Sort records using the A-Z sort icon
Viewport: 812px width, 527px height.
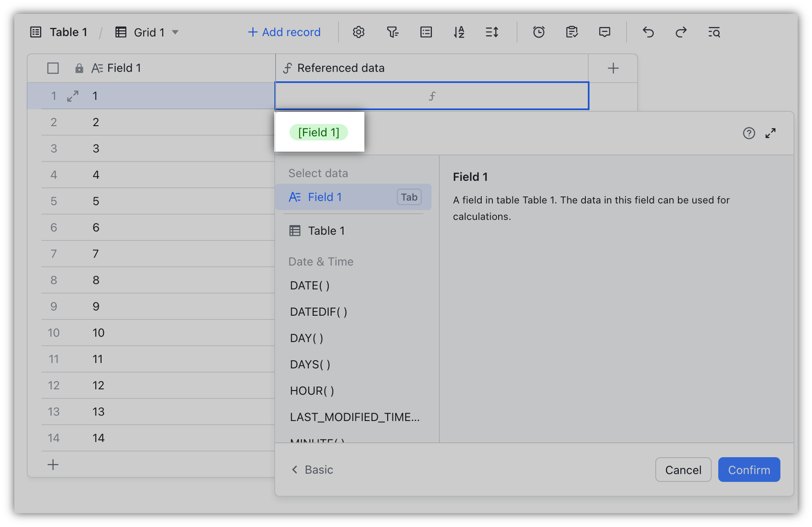[459, 32]
